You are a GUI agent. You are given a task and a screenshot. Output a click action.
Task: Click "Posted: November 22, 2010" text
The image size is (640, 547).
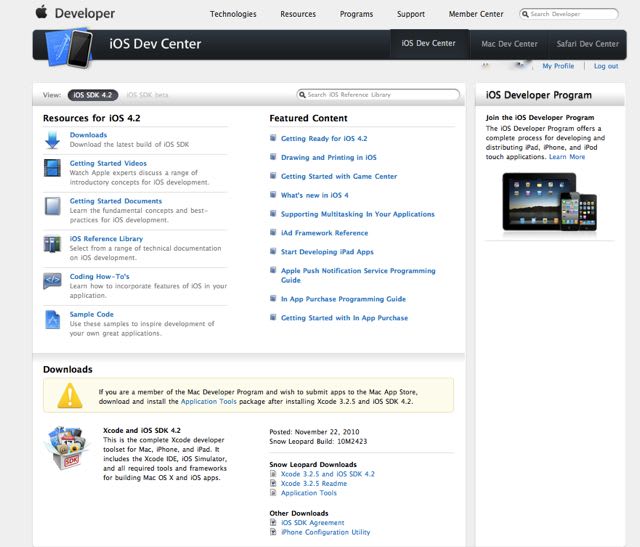pos(314,432)
